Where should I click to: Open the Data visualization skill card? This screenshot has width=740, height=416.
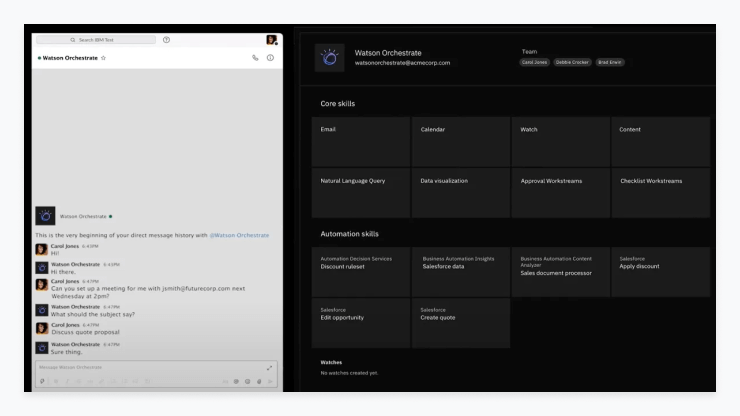click(461, 193)
